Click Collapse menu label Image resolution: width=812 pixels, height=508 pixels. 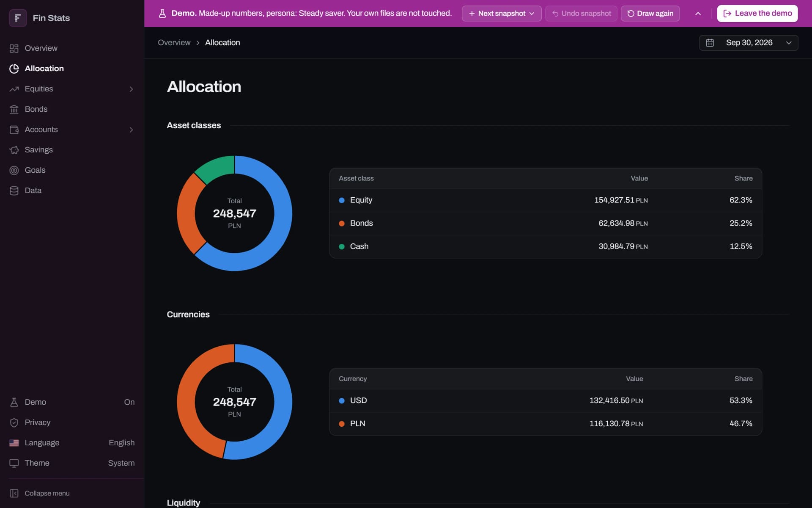tap(47, 493)
